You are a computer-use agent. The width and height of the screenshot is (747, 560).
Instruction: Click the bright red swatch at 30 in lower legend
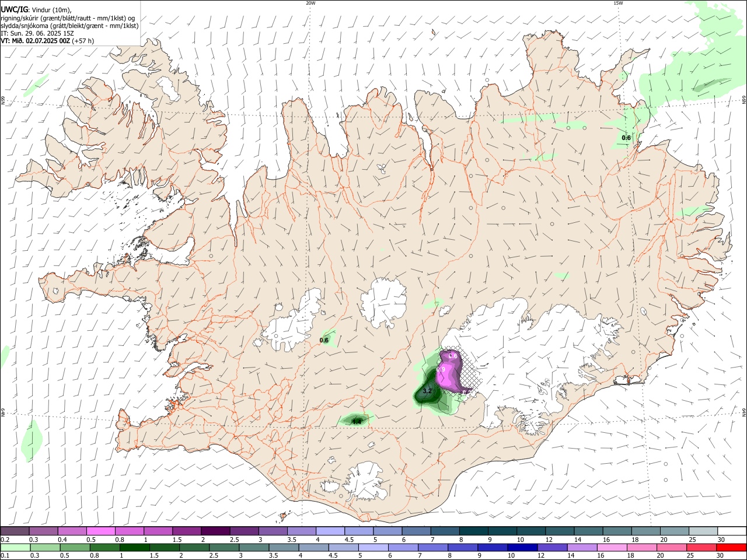731,548
